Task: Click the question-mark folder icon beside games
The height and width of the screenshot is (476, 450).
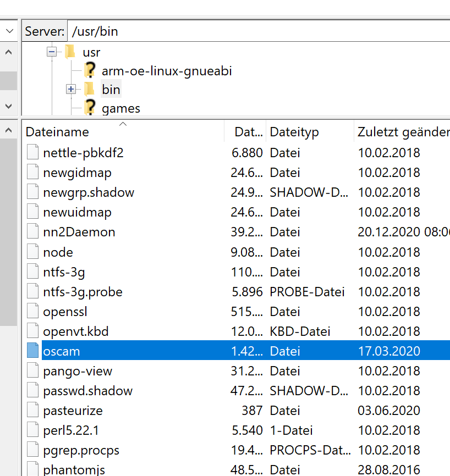Action: click(90, 108)
